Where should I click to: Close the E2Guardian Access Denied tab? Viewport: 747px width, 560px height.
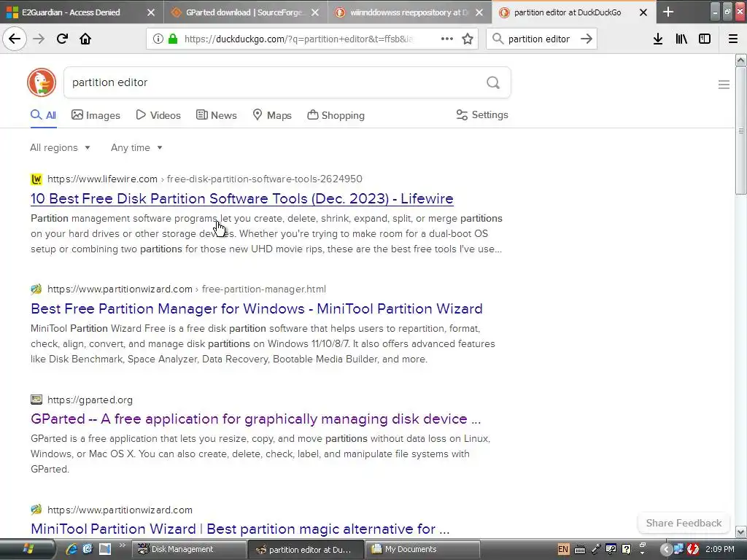point(151,12)
